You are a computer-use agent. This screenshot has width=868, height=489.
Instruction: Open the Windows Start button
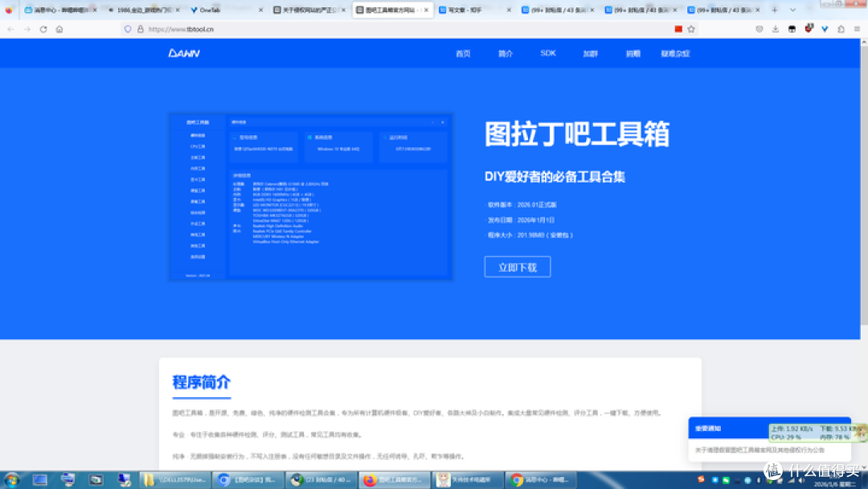[11, 479]
